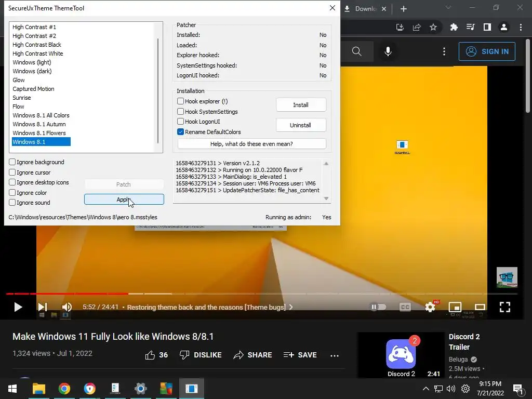Image resolution: width=532 pixels, height=399 pixels.
Task: Open a new Chrome tab
Action: [x=403, y=9]
